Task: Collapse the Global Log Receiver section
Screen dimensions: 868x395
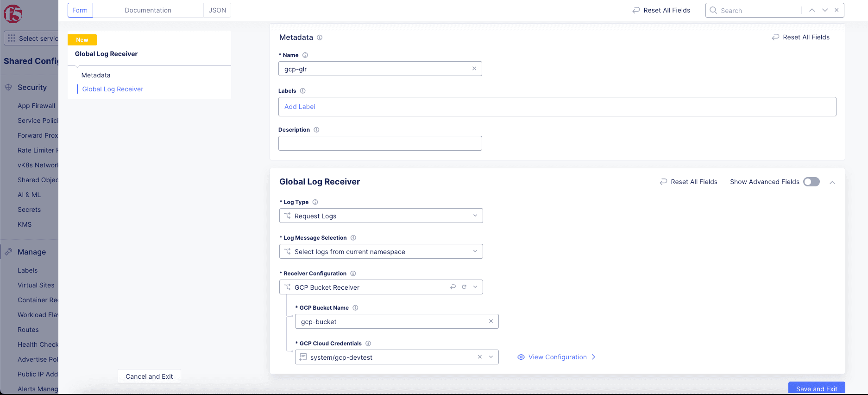Action: pos(832,182)
